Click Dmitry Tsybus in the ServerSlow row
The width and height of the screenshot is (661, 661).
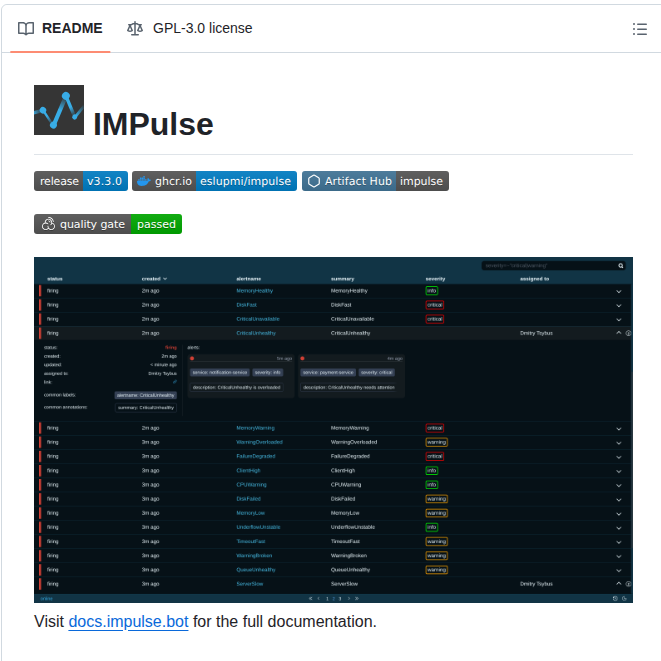536,584
